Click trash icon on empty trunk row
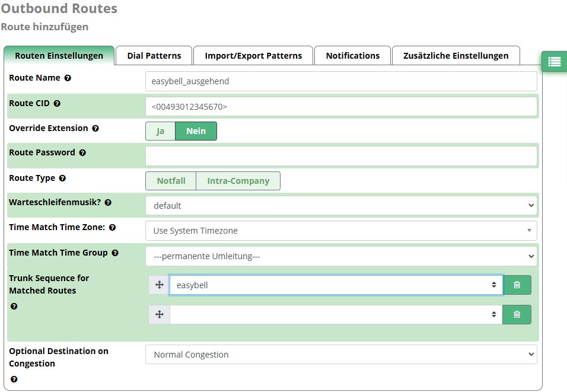The image size is (567, 392). coord(517,314)
